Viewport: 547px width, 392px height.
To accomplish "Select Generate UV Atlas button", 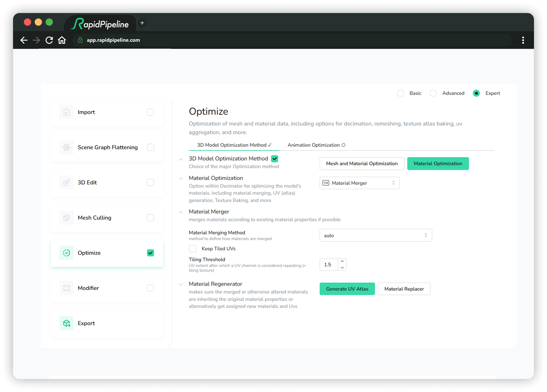I will click(347, 289).
